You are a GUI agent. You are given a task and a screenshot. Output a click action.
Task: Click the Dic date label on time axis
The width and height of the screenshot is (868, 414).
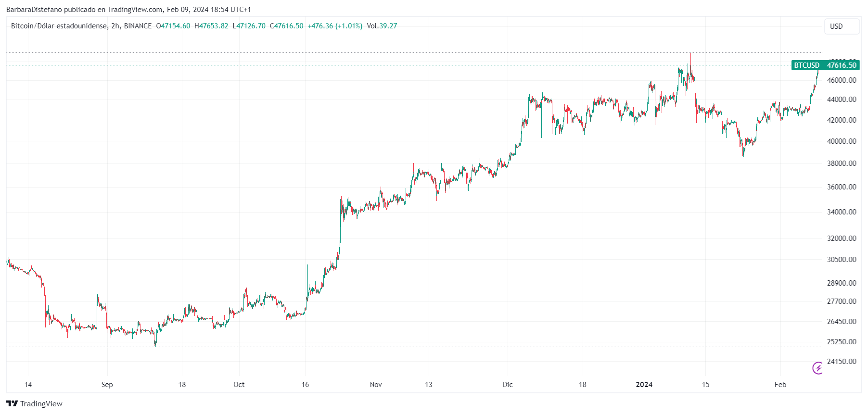tap(508, 385)
